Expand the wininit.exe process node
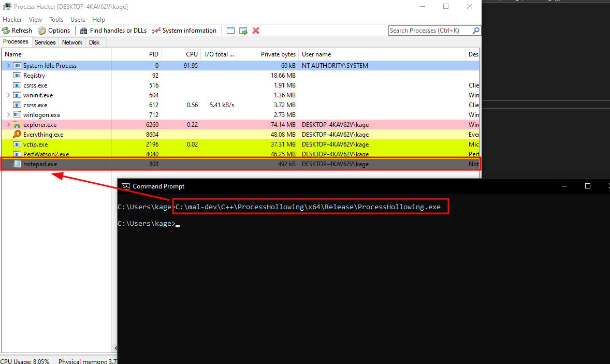Screen dimensions: 610x364 [8, 95]
